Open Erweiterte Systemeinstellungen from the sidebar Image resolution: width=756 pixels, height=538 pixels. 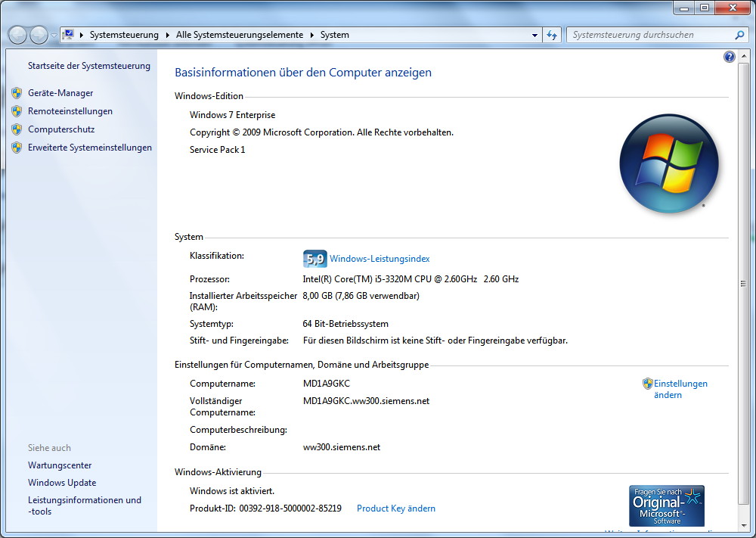click(x=89, y=148)
